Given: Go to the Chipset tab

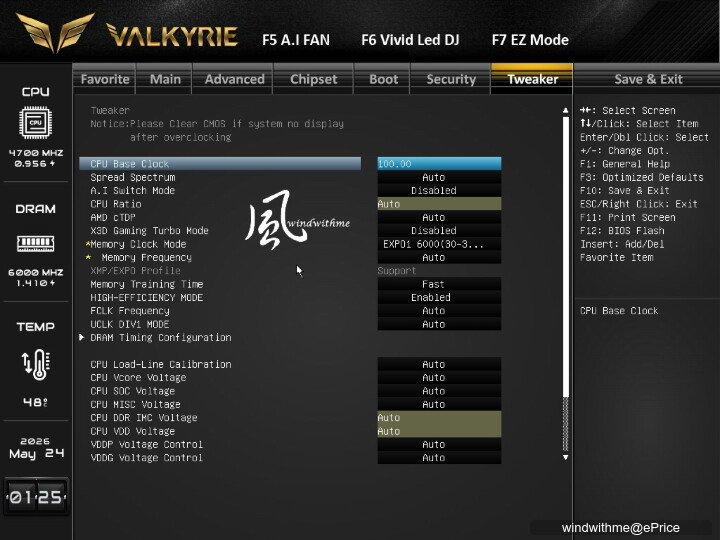Looking at the screenshot, I should [314, 79].
